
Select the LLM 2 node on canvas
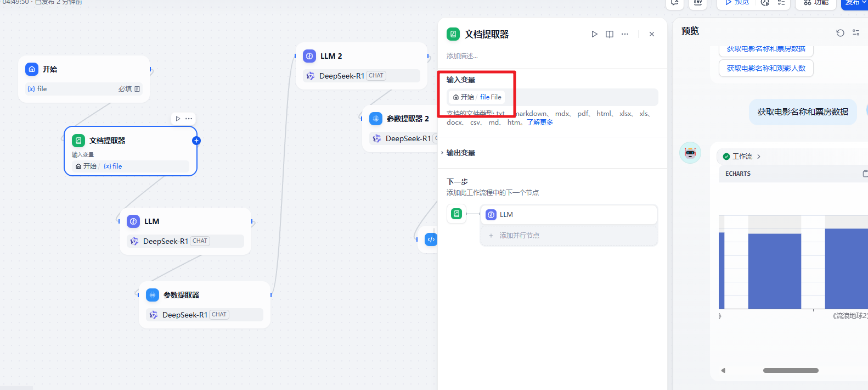pos(361,57)
